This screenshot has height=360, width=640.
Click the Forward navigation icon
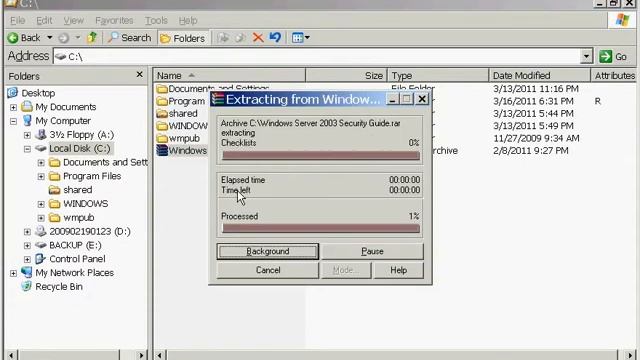pyautogui.click(x=63, y=38)
